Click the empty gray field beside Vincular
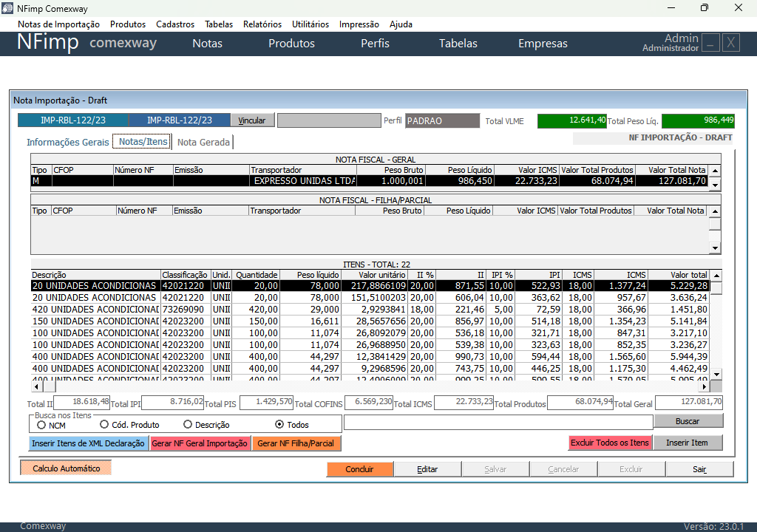Viewport: 757px width, 532px height. click(329, 120)
